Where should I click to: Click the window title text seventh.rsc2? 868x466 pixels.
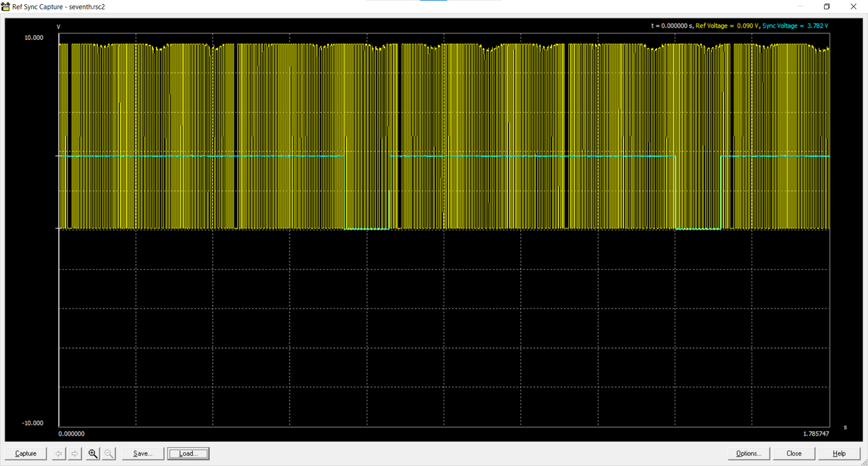click(87, 6)
